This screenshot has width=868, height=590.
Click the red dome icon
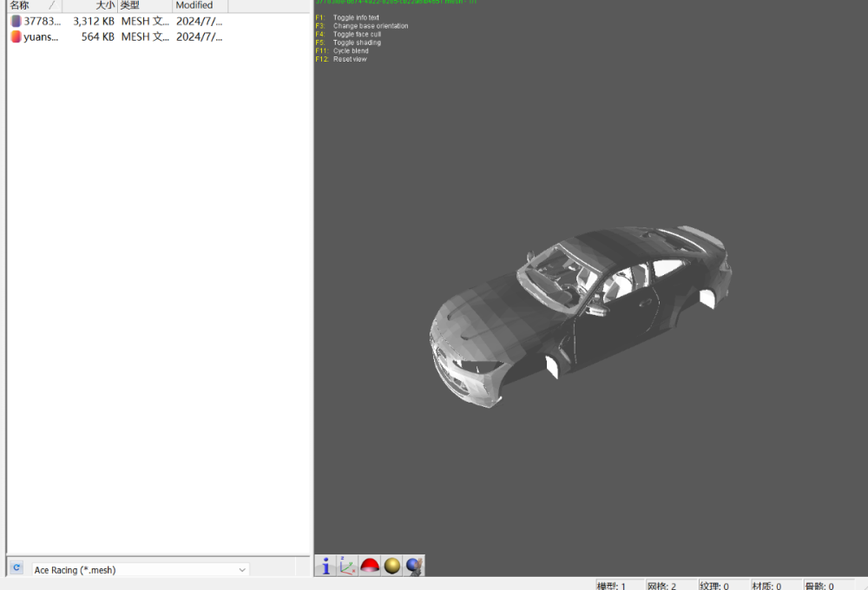click(371, 566)
